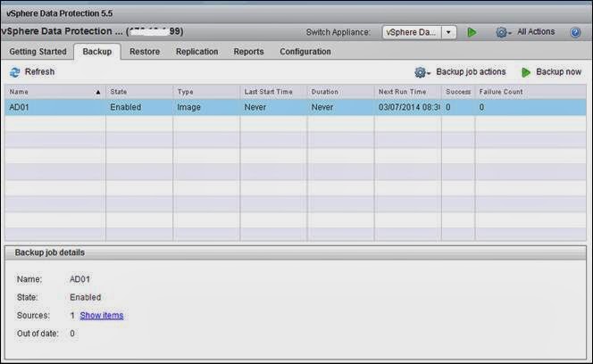Open the Backup job actions gear icon

tap(421, 71)
